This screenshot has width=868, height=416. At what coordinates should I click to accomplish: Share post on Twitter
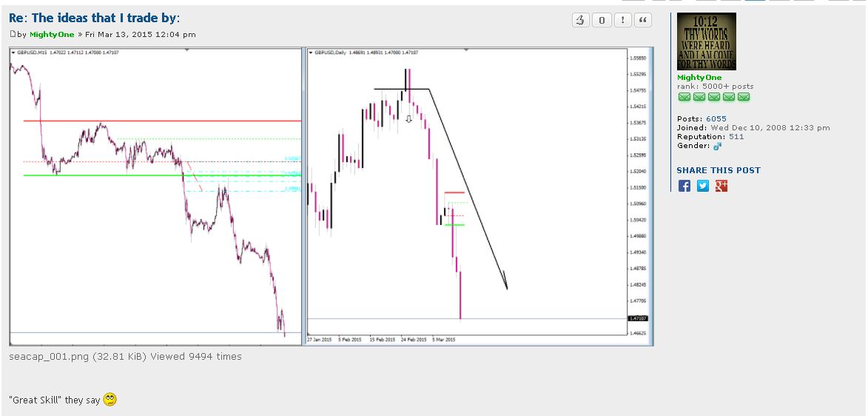pyautogui.click(x=702, y=186)
